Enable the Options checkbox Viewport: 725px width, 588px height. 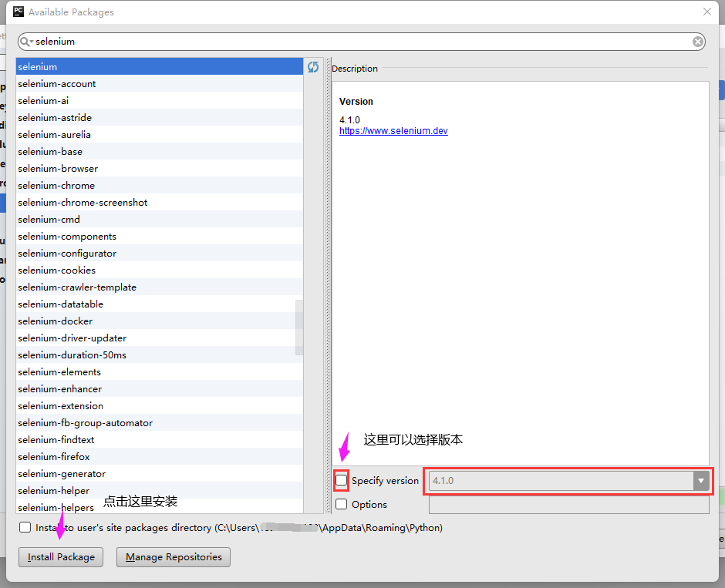(341, 504)
